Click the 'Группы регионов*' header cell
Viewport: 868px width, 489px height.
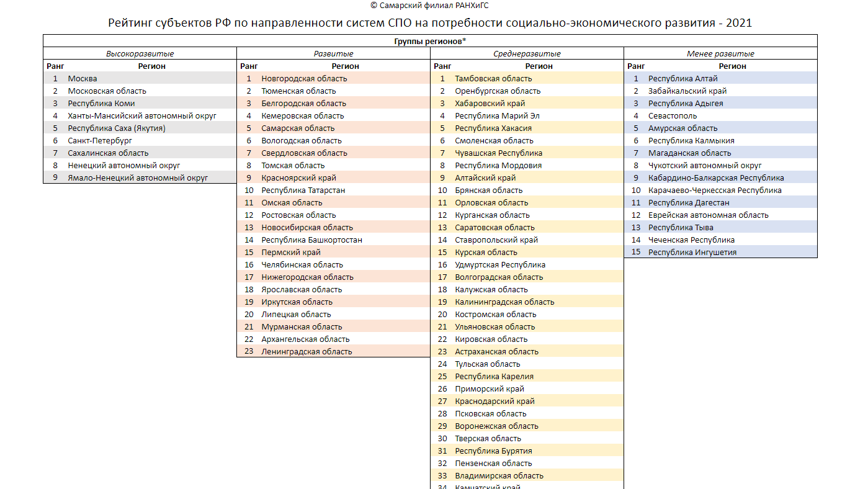pyautogui.click(x=430, y=41)
